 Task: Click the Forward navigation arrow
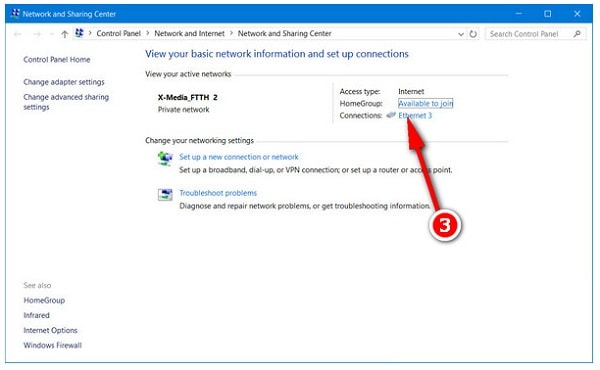[37, 34]
